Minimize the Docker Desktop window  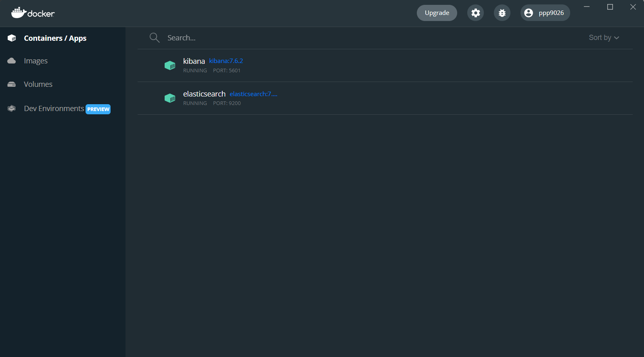(x=587, y=7)
